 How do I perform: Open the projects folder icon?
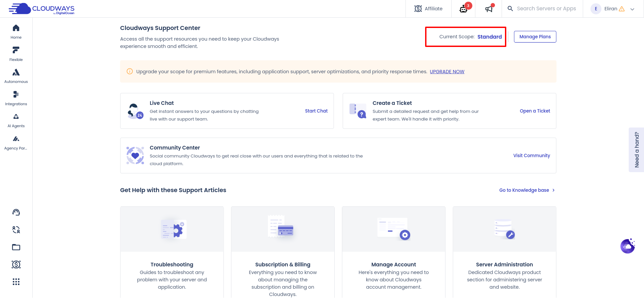pyautogui.click(x=16, y=247)
